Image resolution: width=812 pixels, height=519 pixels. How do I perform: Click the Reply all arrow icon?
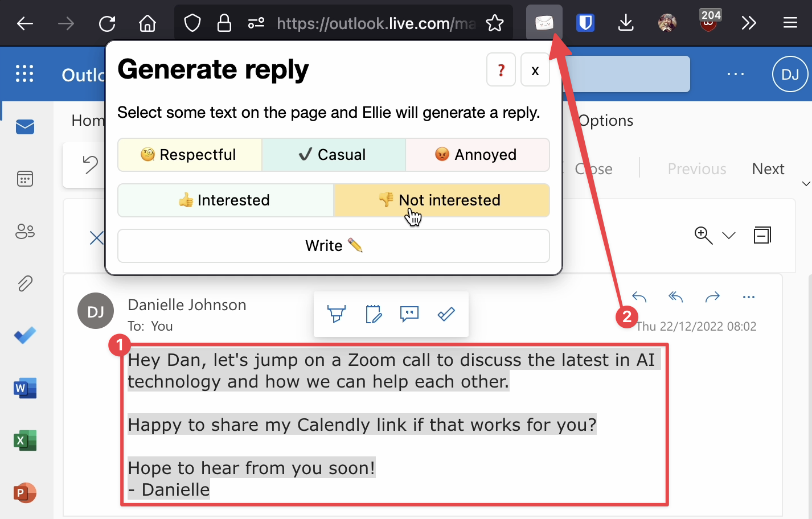[675, 296]
